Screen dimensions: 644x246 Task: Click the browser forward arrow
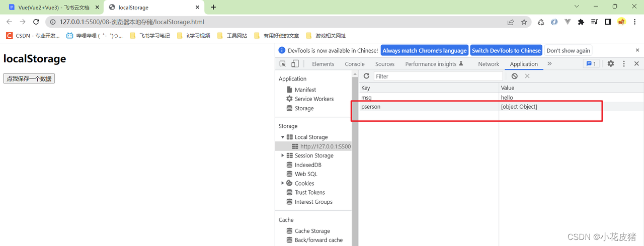[23, 22]
